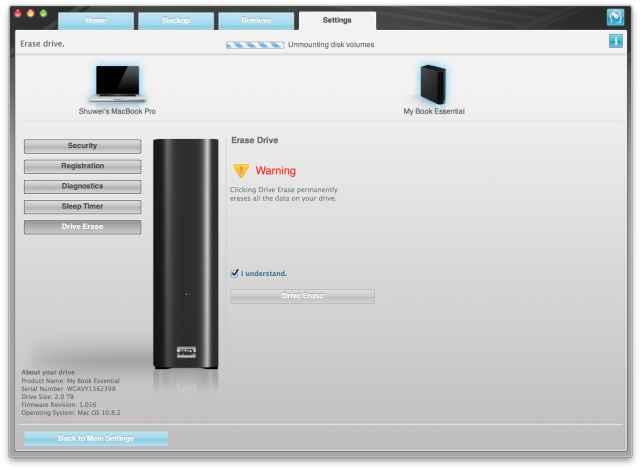Uncheck the I understand checkbox
This screenshot has height=470, width=640.
pos(235,273)
